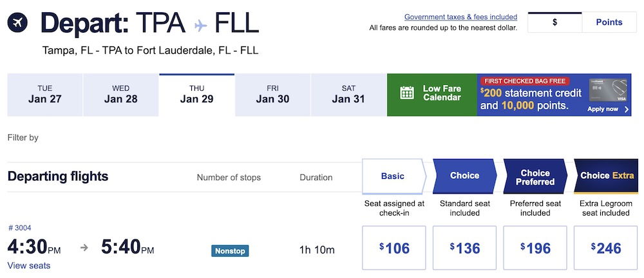644x278 pixels.
Task: Choose the $246 Choice Extra fare
Action: pos(605,248)
